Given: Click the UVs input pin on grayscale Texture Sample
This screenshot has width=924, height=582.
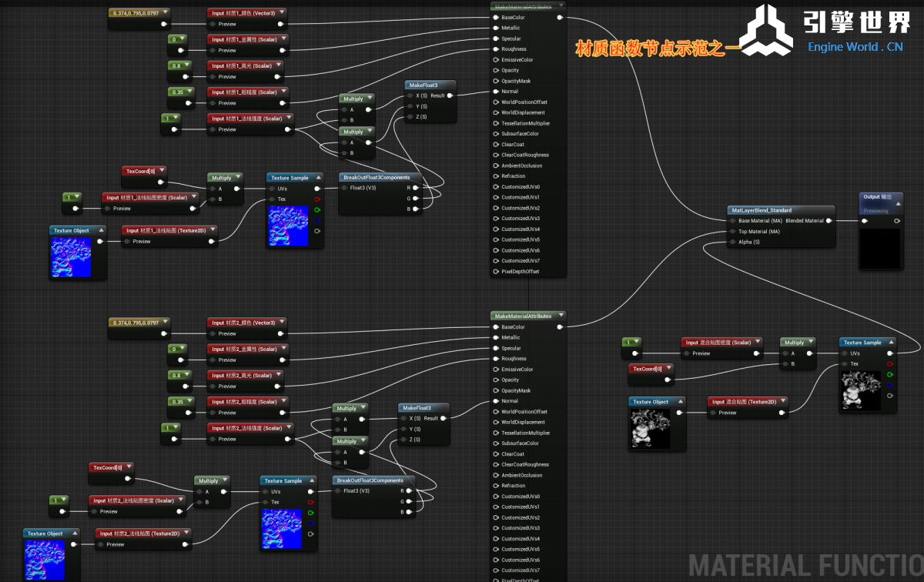Looking at the screenshot, I should point(844,353).
